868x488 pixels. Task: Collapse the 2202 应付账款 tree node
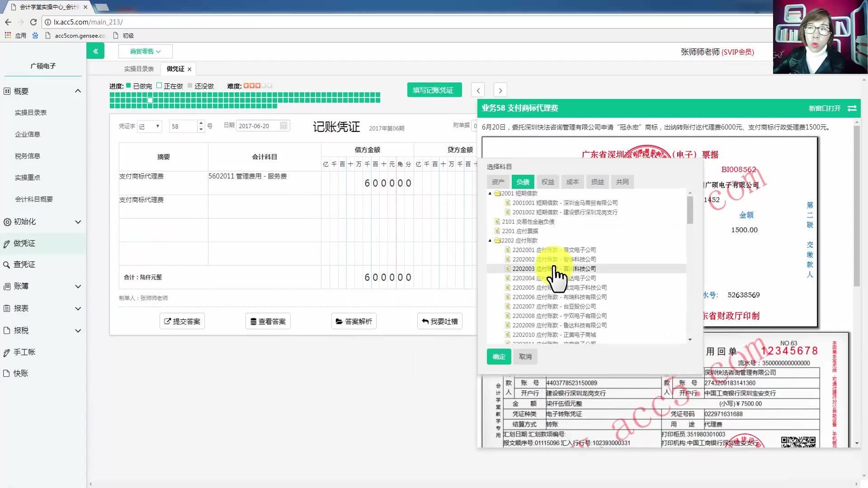click(490, 240)
